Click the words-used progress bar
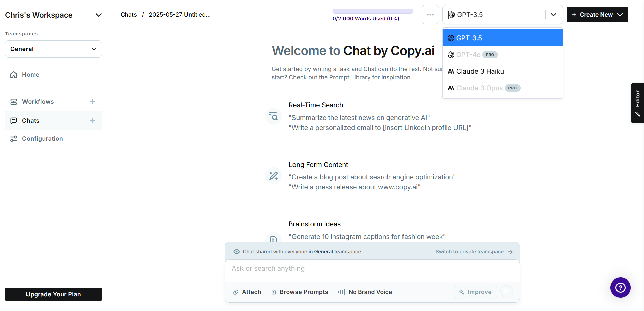The height and width of the screenshot is (311, 644). [373, 11]
